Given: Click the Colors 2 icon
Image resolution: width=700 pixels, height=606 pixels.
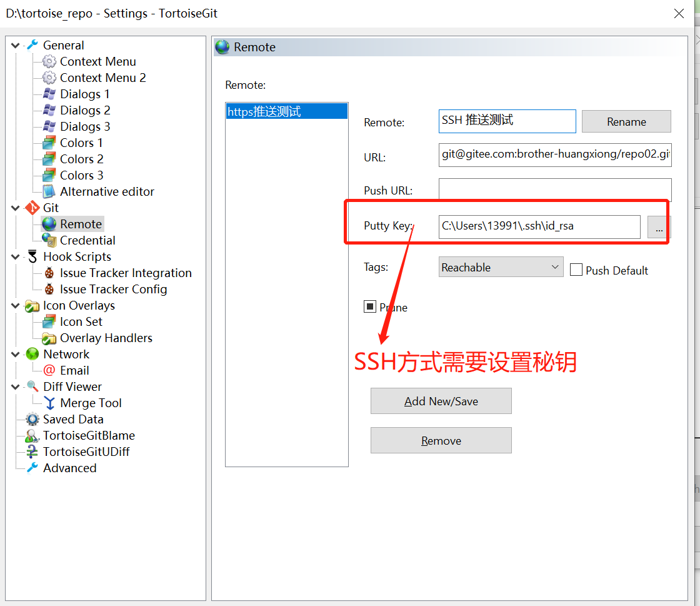Looking at the screenshot, I should coord(49,159).
